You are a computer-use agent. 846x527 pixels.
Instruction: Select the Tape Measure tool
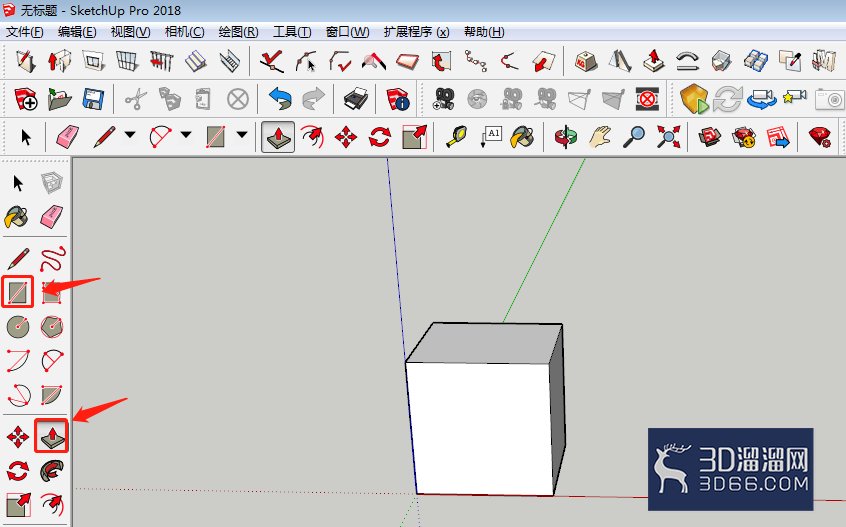(456, 137)
